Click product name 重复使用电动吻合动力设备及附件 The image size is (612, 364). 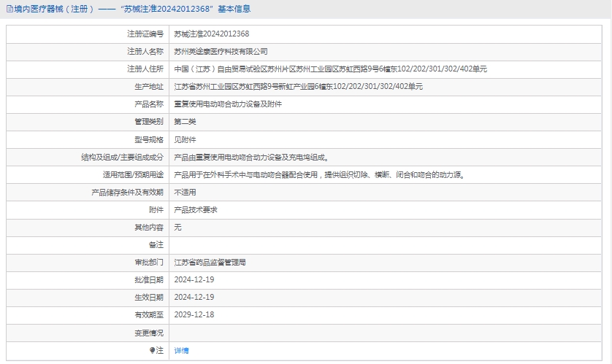pos(227,104)
